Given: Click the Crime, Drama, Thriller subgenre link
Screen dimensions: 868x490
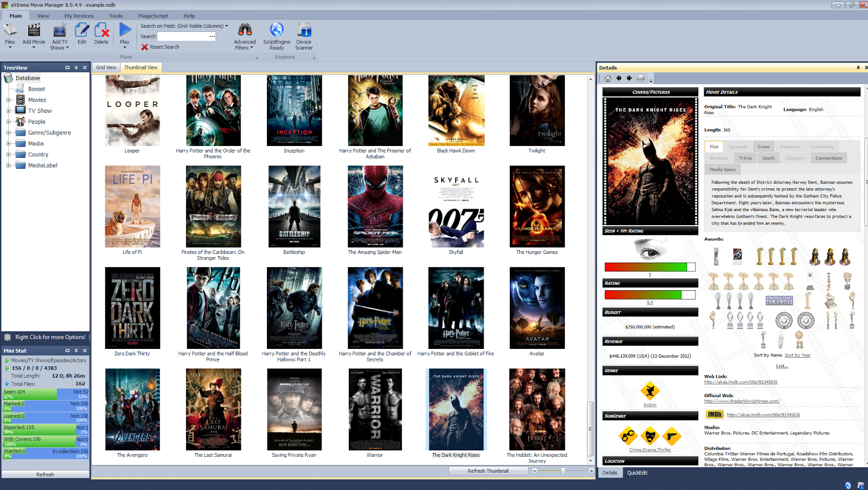Looking at the screenshot, I should coord(650,450).
